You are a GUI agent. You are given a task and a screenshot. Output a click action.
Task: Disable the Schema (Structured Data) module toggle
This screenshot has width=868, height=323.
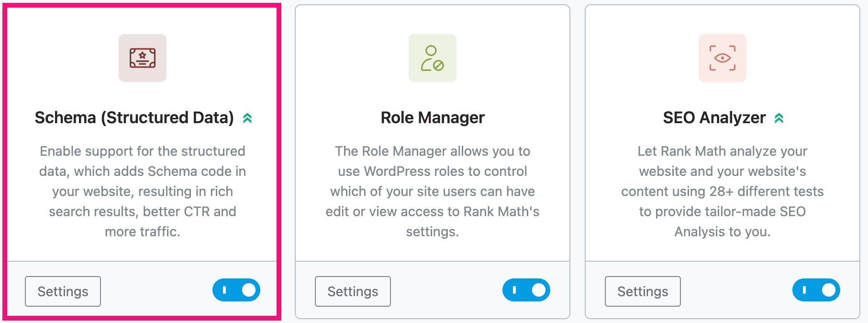[236, 289]
